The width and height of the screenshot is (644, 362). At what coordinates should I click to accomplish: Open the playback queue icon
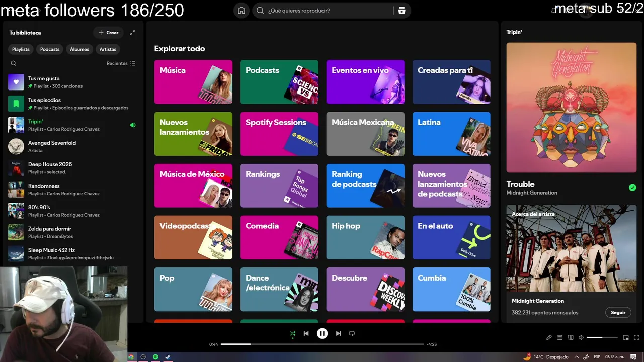559,338
